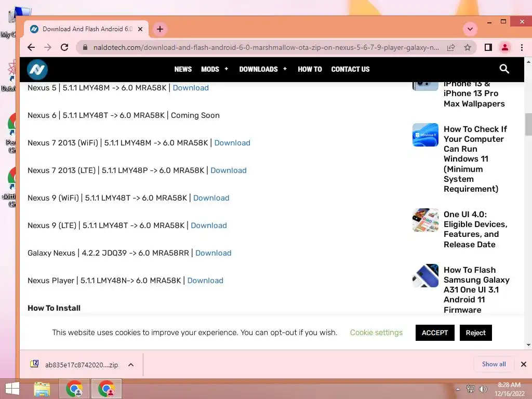Switch to the first Chrome taskbar icon
Viewport: 532px width, 399px height.
pos(74,389)
